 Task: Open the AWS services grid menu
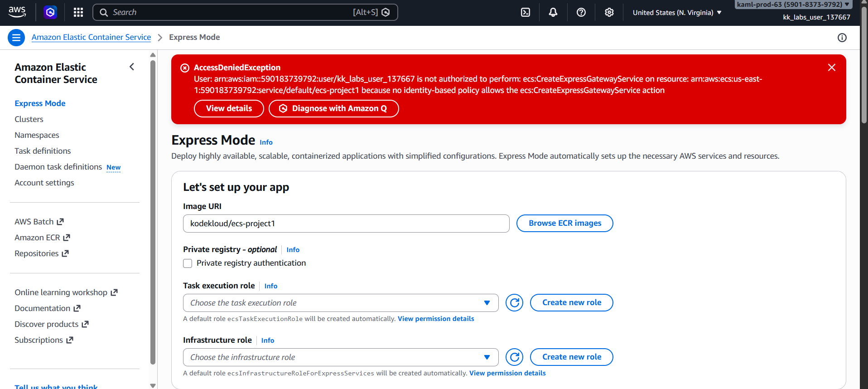78,12
